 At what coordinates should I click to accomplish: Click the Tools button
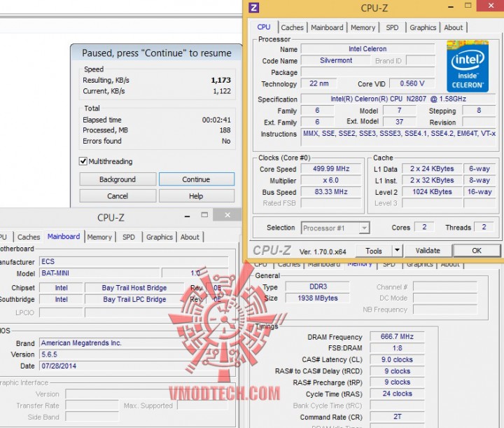coord(374,251)
